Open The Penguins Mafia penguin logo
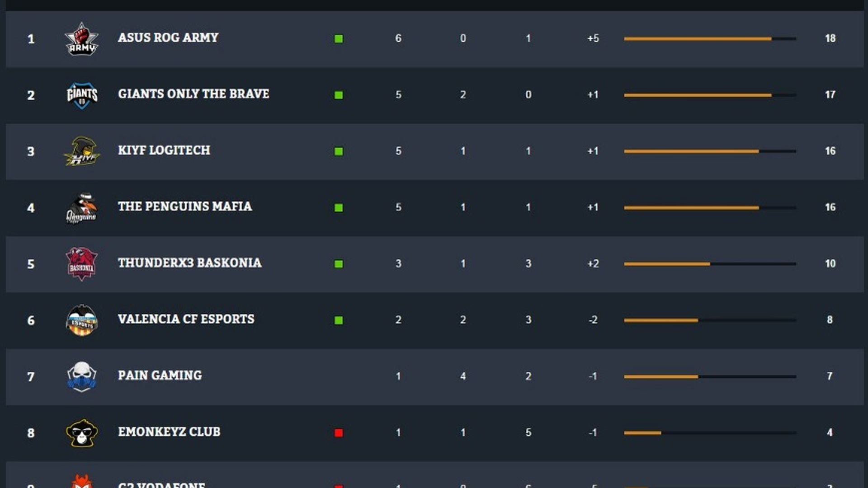This screenshot has height=488, width=868. (81, 207)
